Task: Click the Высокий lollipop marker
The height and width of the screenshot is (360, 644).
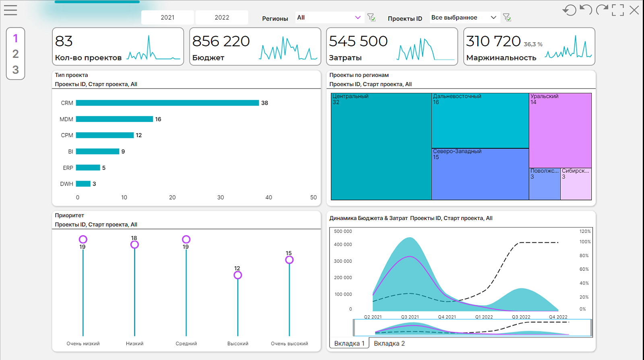Action: (x=237, y=275)
